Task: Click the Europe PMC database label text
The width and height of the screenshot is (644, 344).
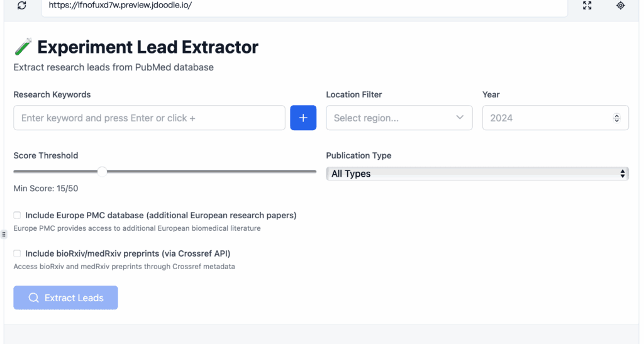Action: [160, 215]
